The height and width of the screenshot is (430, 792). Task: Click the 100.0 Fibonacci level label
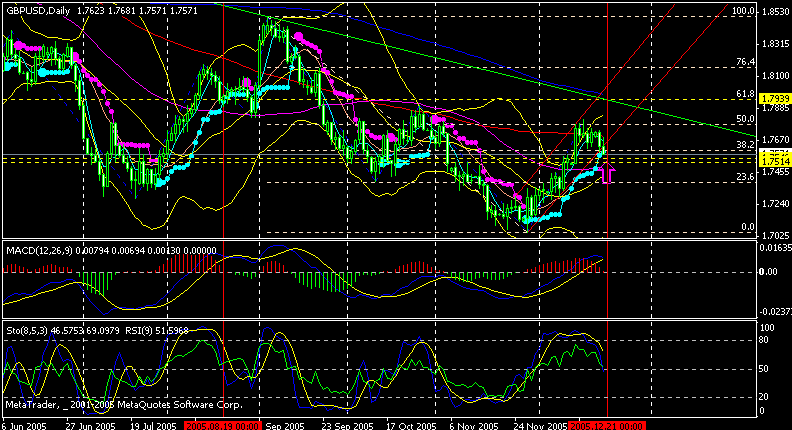[743, 11]
